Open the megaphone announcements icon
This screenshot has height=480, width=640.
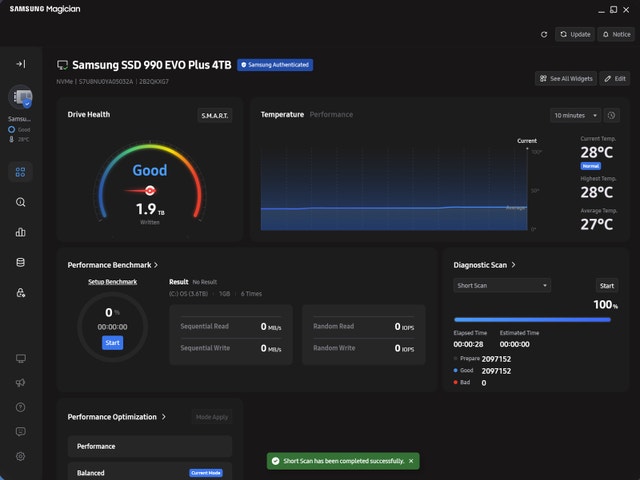(x=20, y=382)
